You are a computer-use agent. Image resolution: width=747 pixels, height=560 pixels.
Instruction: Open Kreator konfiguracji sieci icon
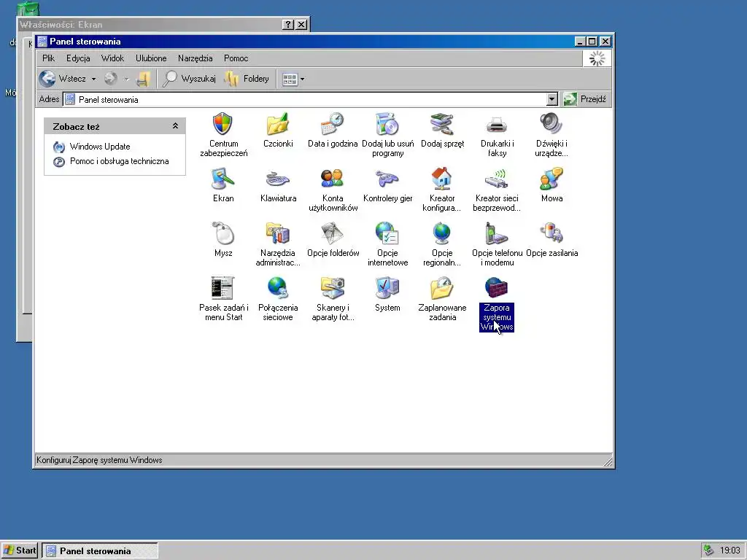441,189
